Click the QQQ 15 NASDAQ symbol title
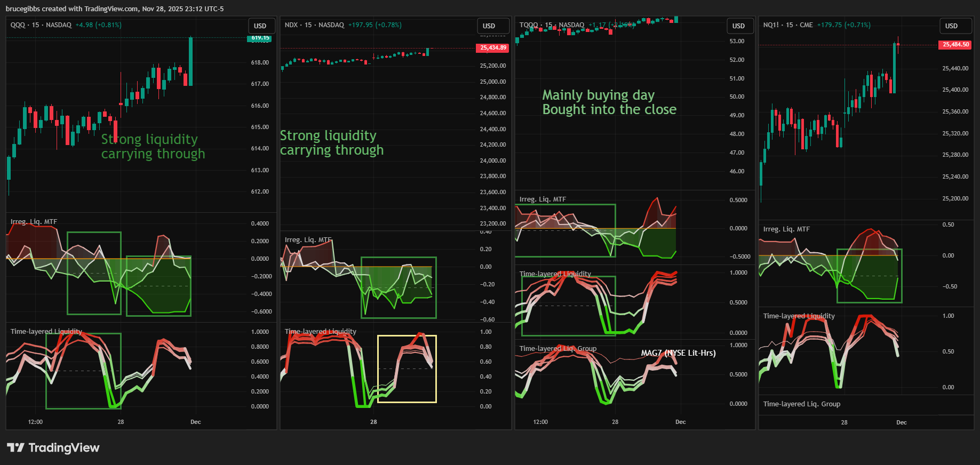 [41, 25]
